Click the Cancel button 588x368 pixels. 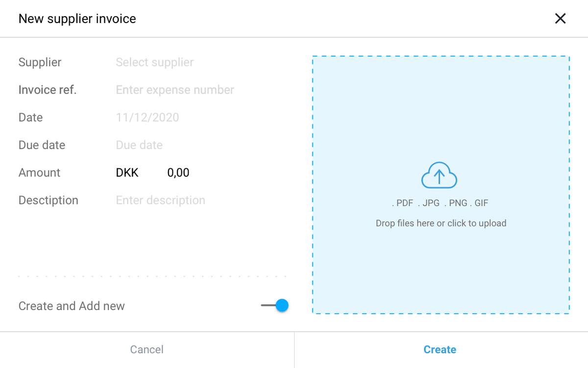click(x=147, y=350)
